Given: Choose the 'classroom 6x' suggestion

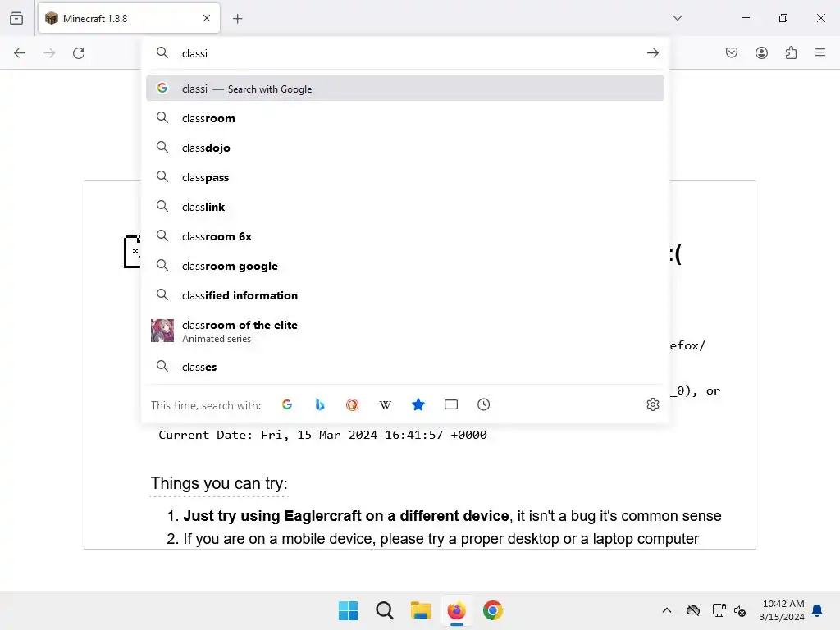Looking at the screenshot, I should 405,236.
